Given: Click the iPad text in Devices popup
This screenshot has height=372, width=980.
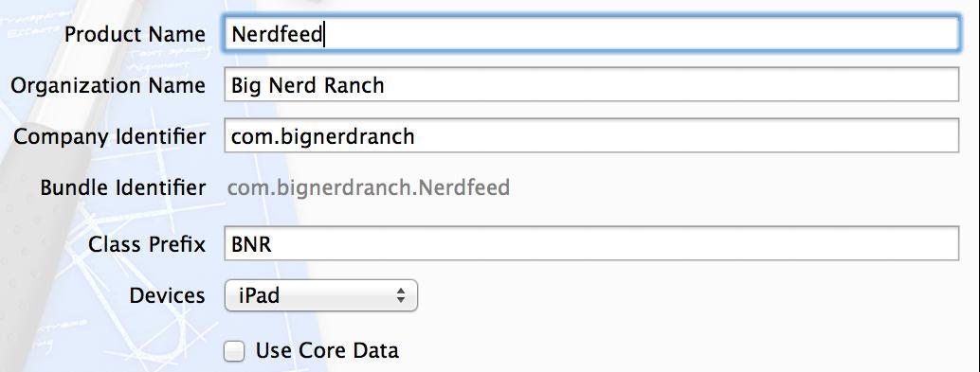Looking at the screenshot, I should coord(260,295).
